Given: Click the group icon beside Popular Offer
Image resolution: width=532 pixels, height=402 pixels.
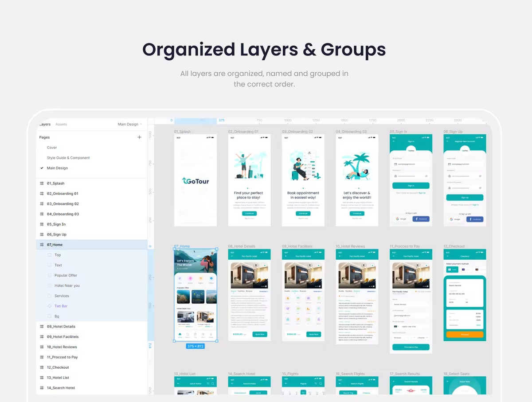Looking at the screenshot, I should tap(50, 276).
